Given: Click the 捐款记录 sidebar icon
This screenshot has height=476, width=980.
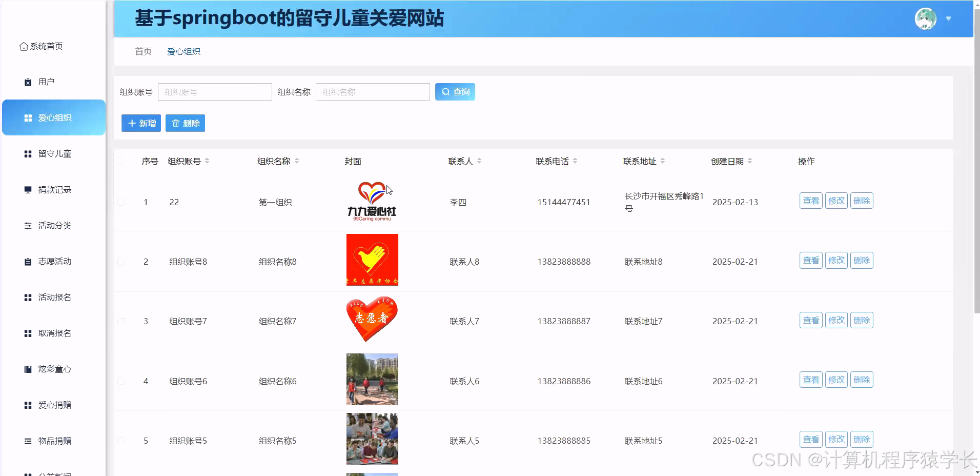Looking at the screenshot, I should click(x=28, y=189).
